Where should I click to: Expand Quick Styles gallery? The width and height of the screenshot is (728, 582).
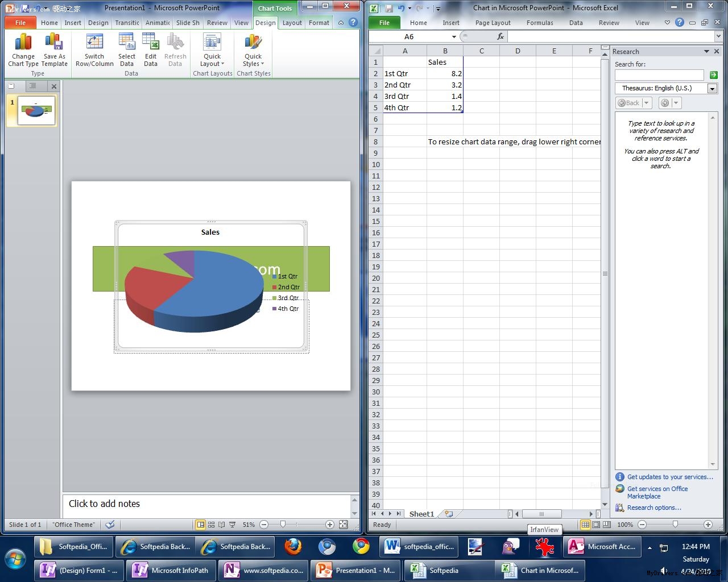tap(253, 50)
